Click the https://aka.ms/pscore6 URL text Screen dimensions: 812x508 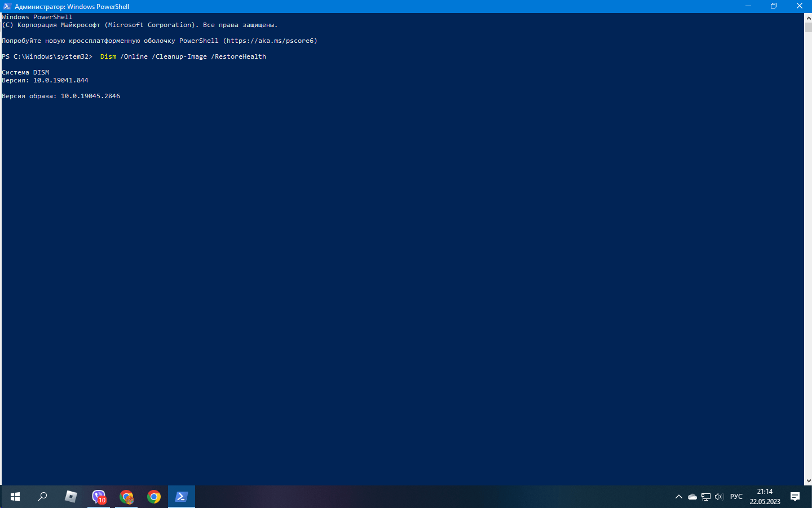click(x=270, y=41)
